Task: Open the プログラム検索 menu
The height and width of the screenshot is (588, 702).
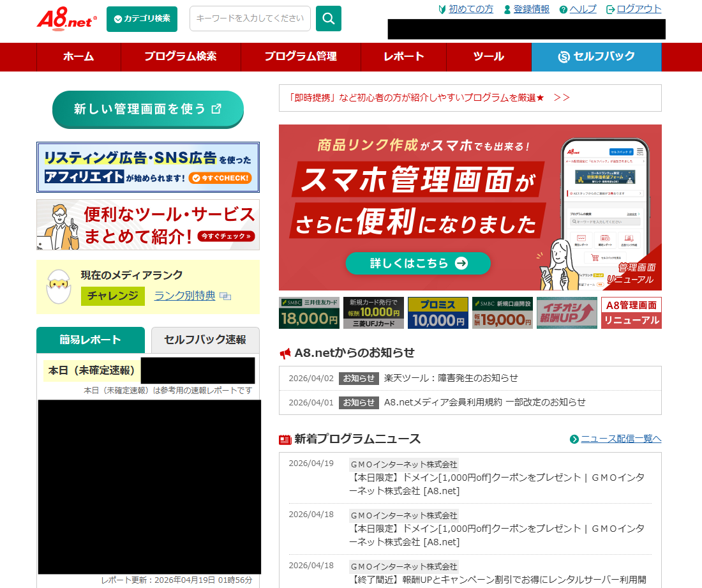Action: click(x=181, y=57)
